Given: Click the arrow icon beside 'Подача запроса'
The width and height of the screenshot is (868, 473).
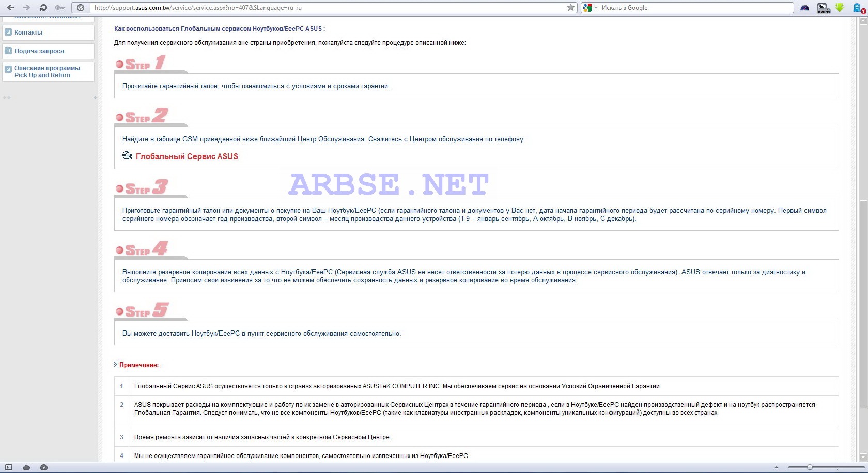Looking at the screenshot, I should (8, 51).
